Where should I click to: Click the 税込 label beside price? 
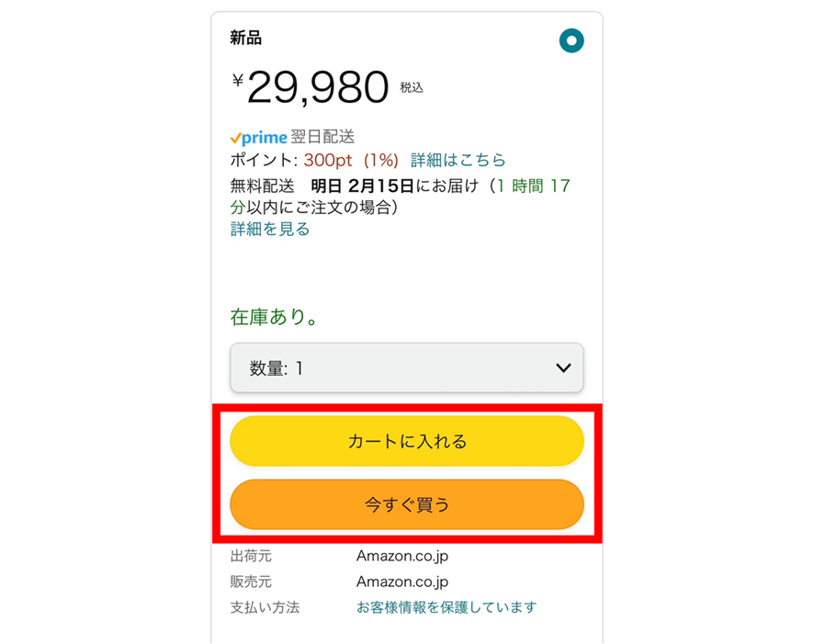pyautogui.click(x=412, y=88)
